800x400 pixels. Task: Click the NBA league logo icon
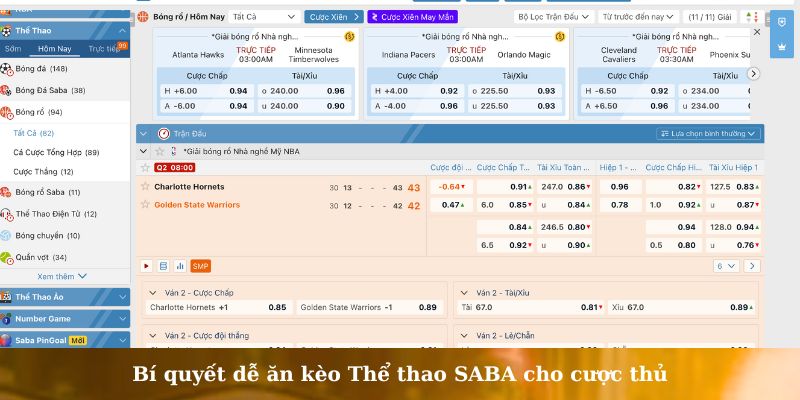(174, 152)
